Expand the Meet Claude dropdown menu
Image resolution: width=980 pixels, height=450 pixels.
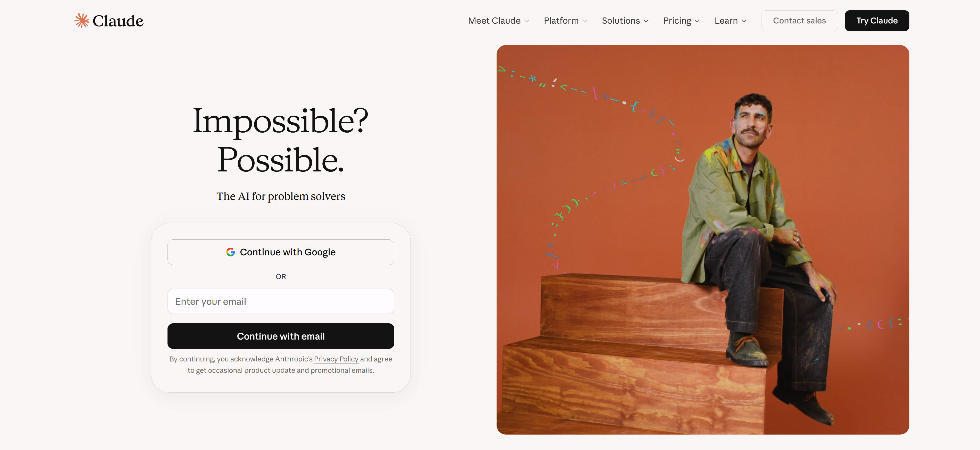(x=498, y=21)
